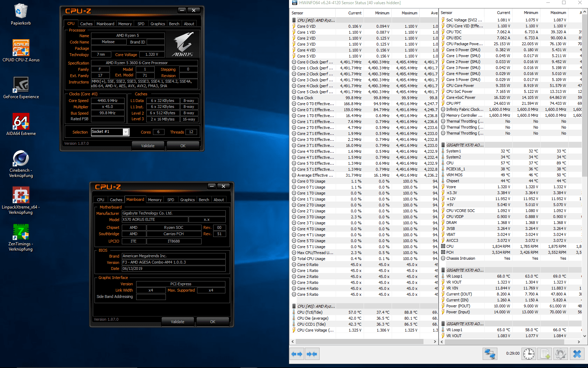Open the Socket #1 selection dropdown
Viewport: 588px width, 368px height.
126,132
